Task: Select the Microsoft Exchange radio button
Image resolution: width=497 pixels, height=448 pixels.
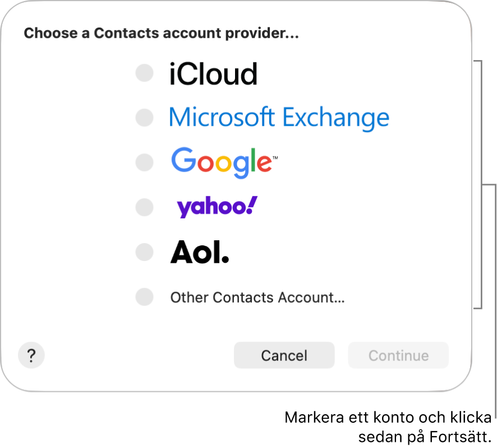Action: [x=145, y=118]
